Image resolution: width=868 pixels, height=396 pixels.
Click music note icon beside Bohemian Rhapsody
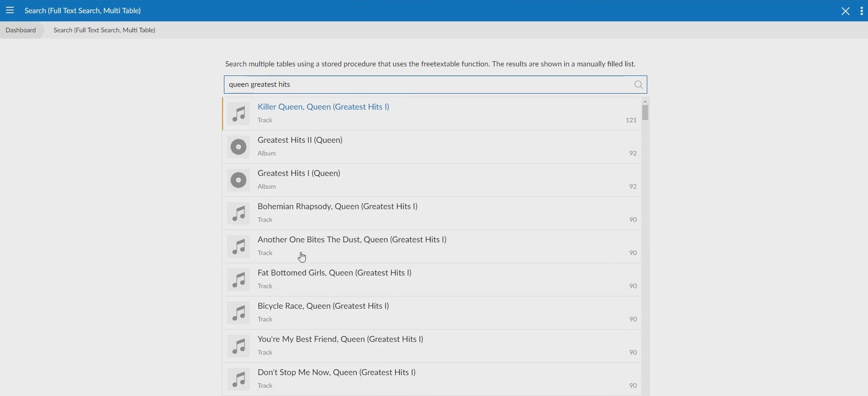click(x=239, y=213)
